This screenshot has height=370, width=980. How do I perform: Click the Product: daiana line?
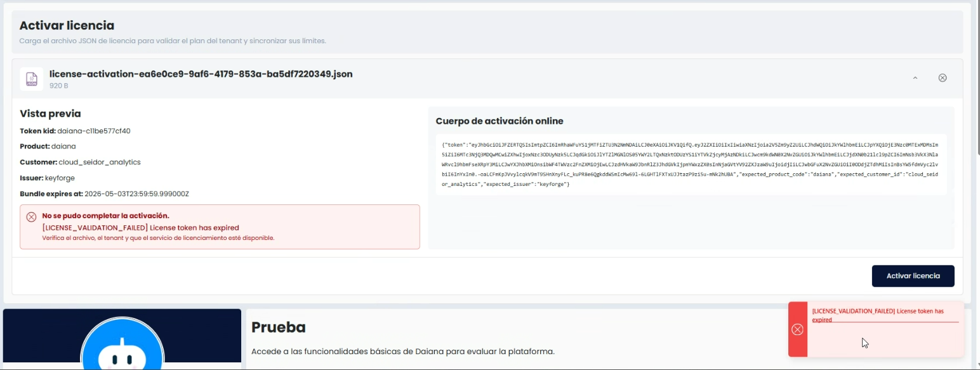pos(48,147)
